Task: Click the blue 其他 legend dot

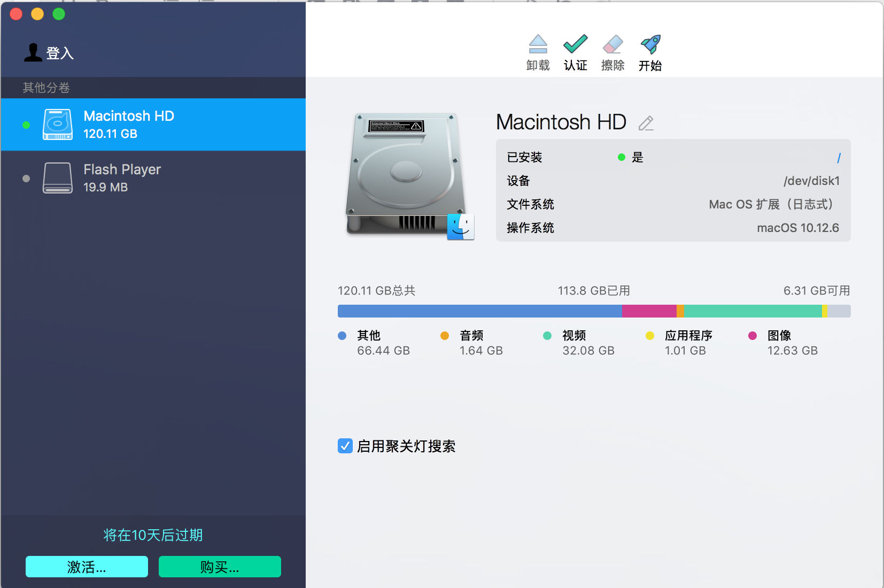Action: point(342,336)
